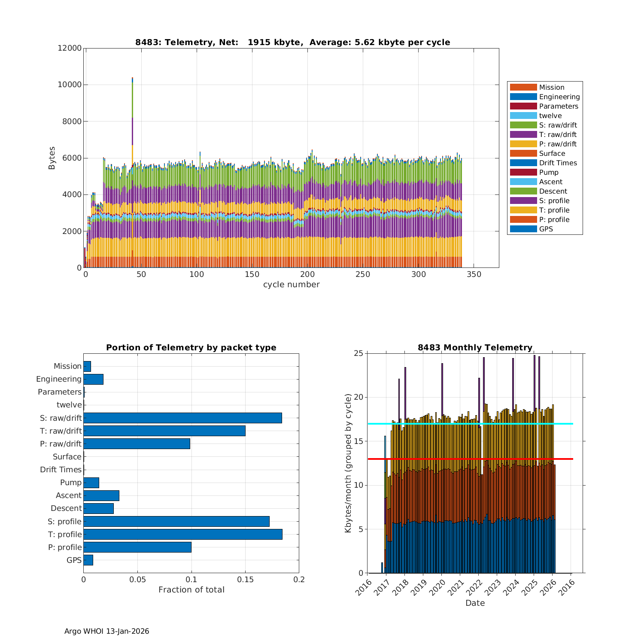Pick the Drift Times legend swatch
The width and height of the screenshot is (644, 644).
click(x=523, y=163)
